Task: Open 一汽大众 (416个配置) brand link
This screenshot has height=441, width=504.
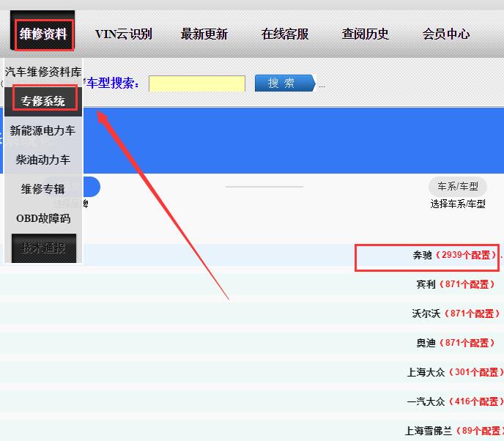Action: click(x=456, y=401)
